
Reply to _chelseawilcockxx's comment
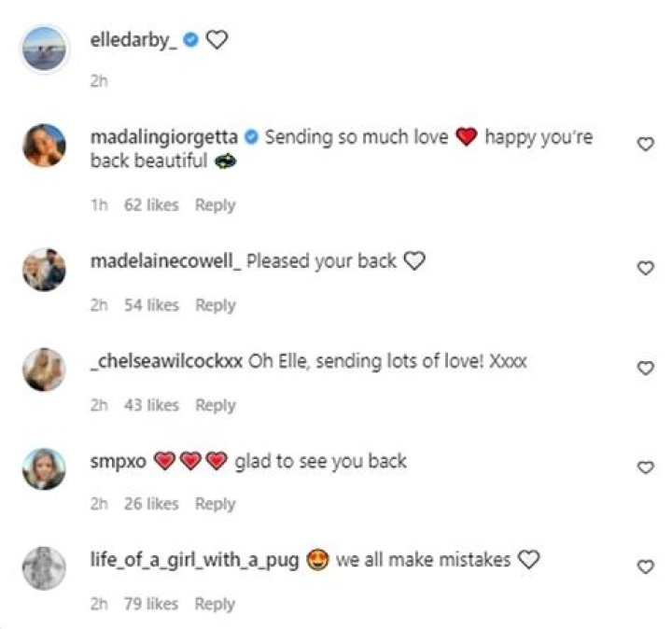point(215,405)
